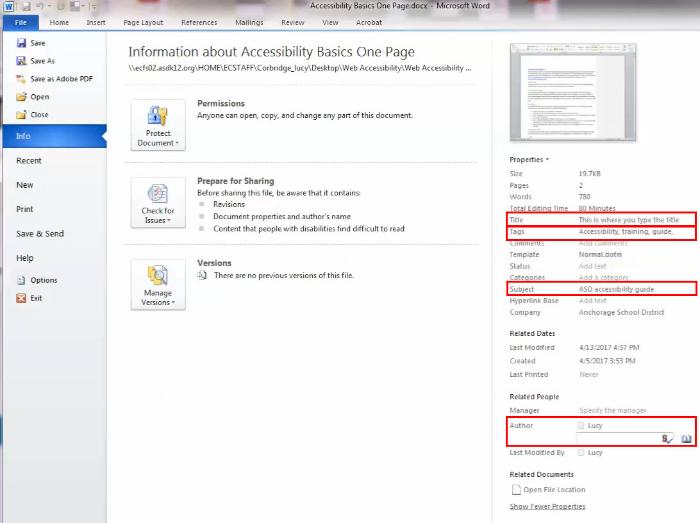The image size is (700, 523).
Task: Click the quick access Save icon in title bar
Action: coord(26,6)
